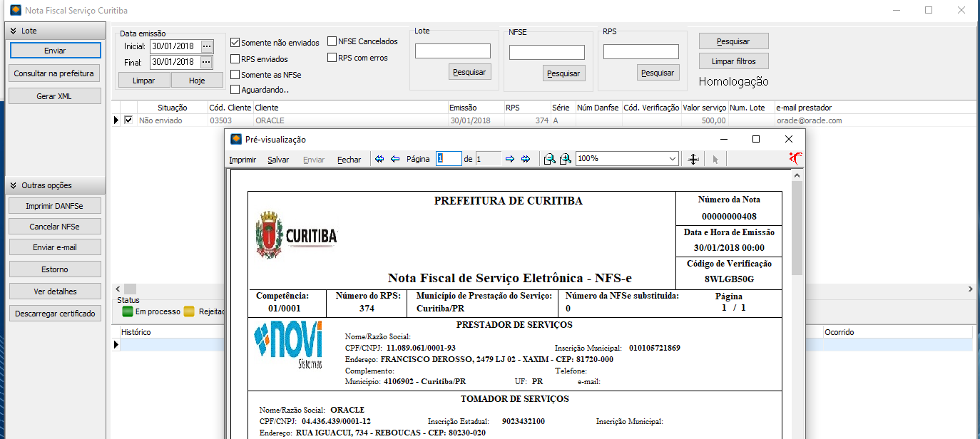The height and width of the screenshot is (439, 980).
Task: Click Descarregar certificado button
Action: point(55,314)
